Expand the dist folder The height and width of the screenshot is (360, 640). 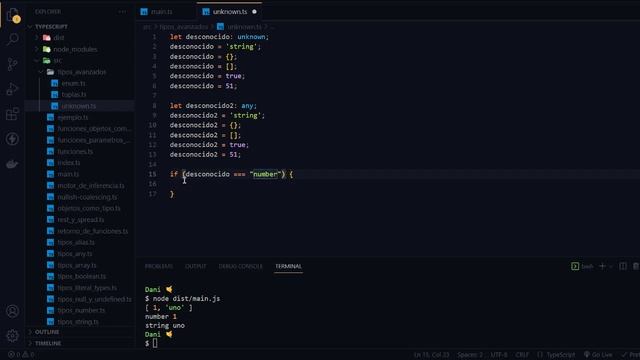click(59, 38)
